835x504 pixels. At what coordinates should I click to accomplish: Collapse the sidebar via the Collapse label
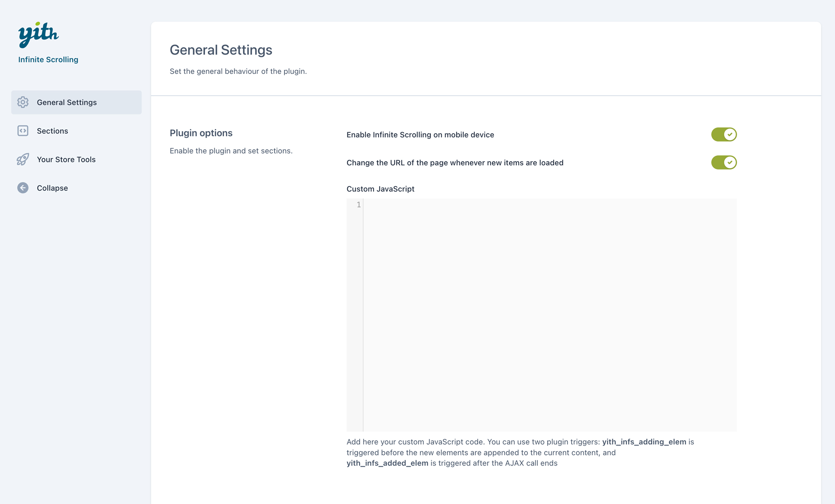click(x=52, y=188)
